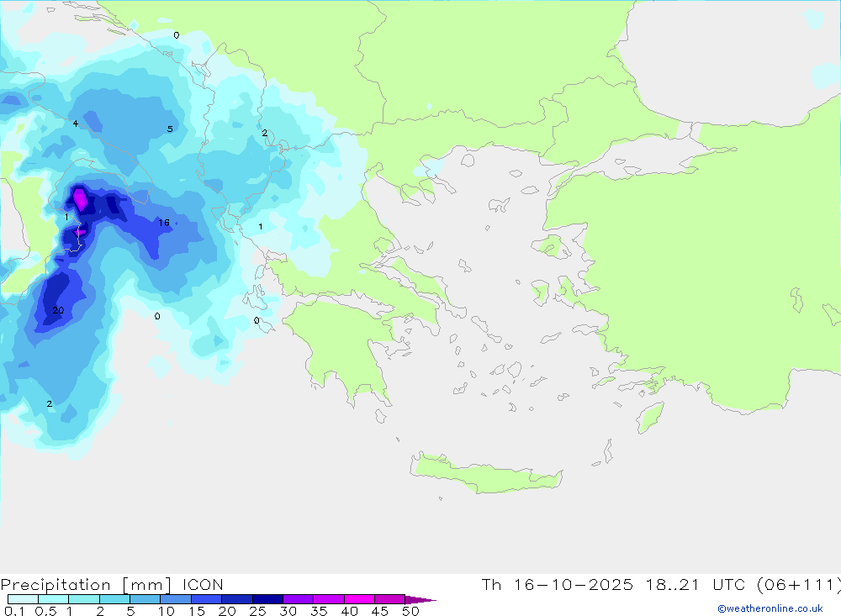Click the legend label "15"
Screen dimensions: 841x616
pyautogui.click(x=197, y=611)
